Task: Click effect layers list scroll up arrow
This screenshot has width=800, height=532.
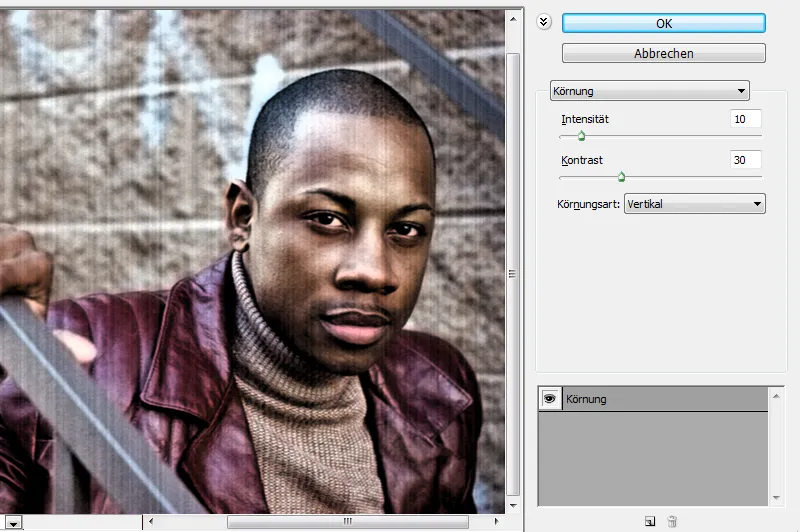Action: 776,396
